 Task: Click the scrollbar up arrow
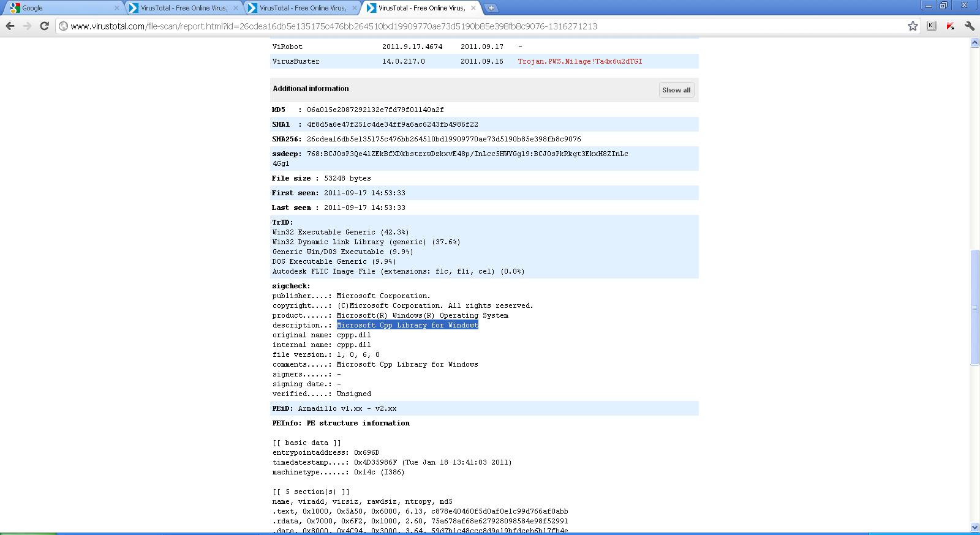point(974,43)
